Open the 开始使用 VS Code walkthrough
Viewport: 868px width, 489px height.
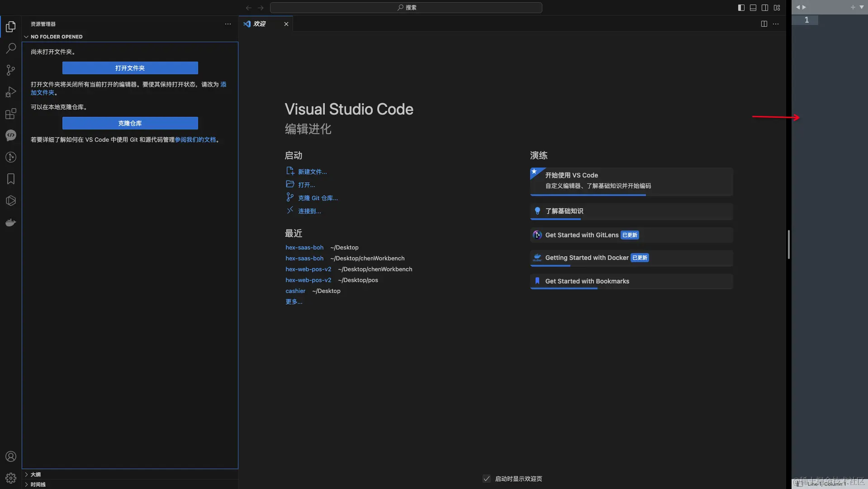(631, 182)
